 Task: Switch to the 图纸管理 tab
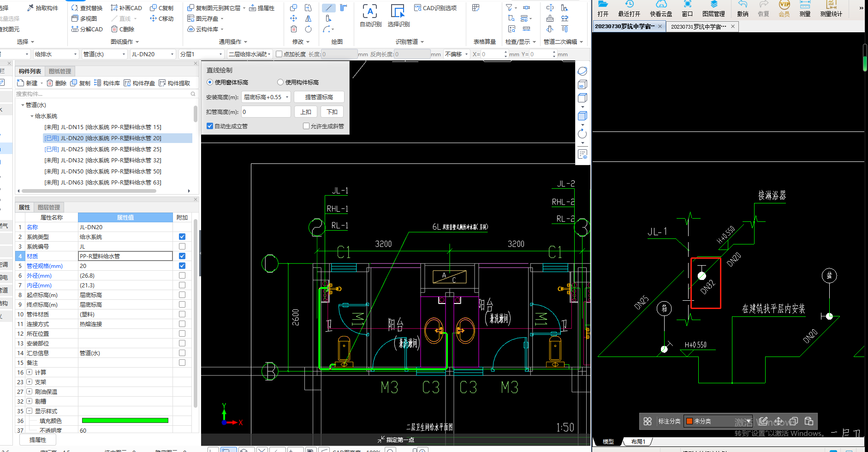click(x=60, y=71)
